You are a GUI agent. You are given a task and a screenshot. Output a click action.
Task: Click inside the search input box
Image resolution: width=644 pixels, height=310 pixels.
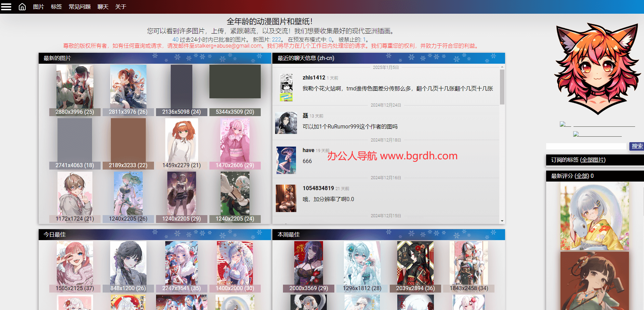coord(585,146)
